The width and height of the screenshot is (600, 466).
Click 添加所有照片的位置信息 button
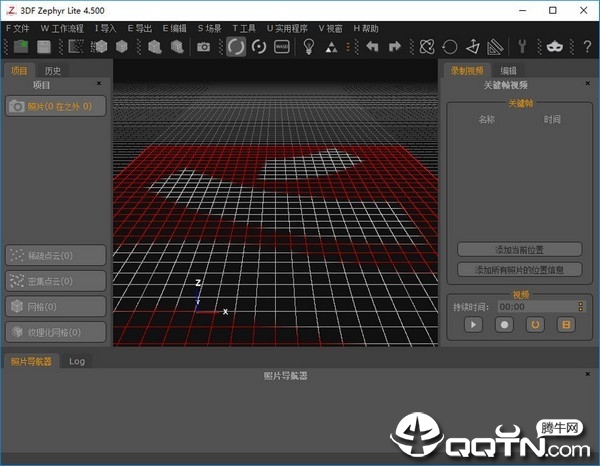point(519,269)
